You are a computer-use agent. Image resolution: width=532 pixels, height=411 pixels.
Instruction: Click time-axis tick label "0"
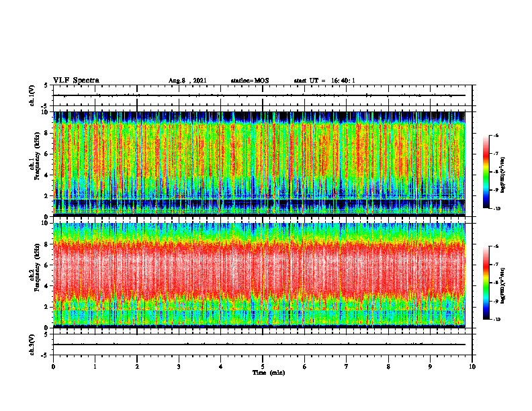(x=53, y=367)
